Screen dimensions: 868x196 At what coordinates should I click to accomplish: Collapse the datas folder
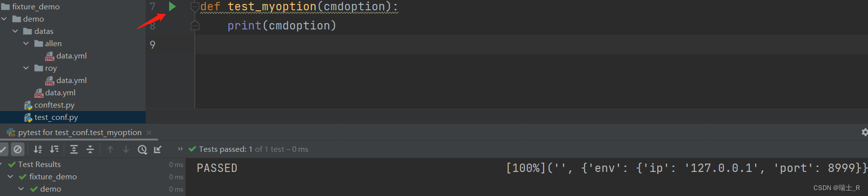point(15,31)
